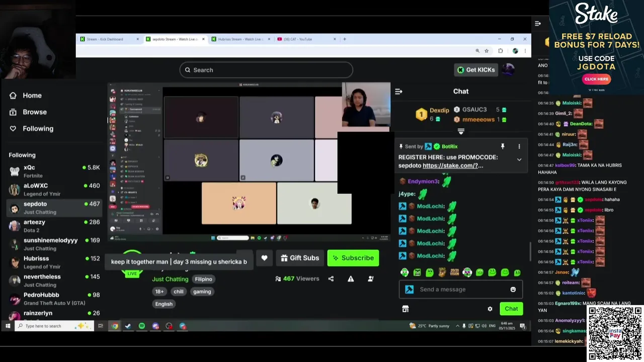Report stream with warning triangle icon

point(351,279)
